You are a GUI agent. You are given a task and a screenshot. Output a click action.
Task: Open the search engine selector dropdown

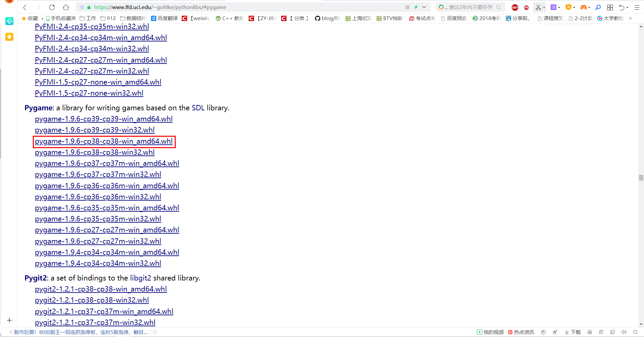tap(442, 7)
